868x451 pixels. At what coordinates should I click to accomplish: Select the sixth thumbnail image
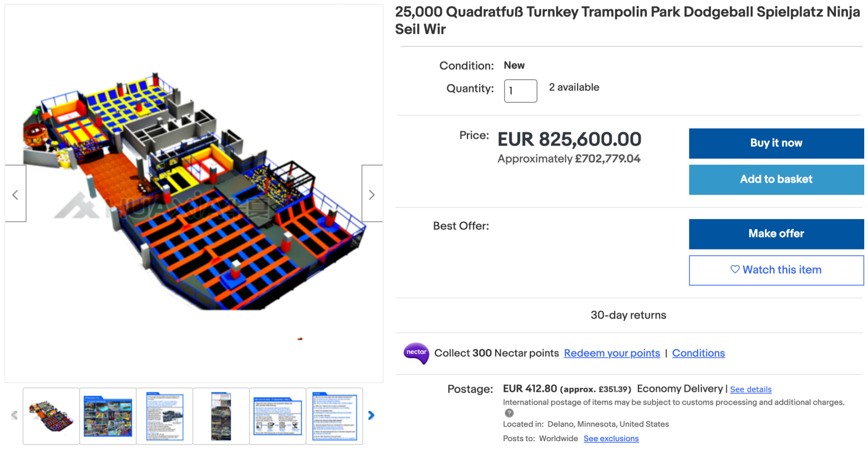[334, 416]
